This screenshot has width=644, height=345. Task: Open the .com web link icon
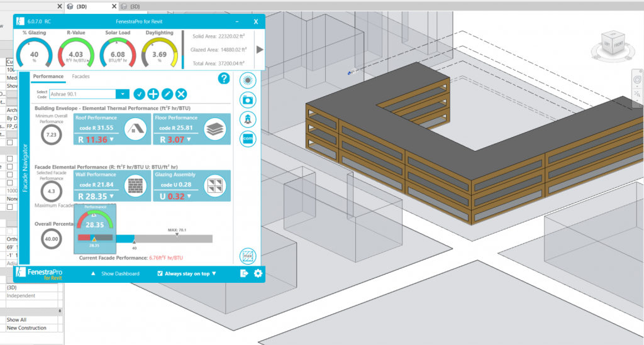click(x=248, y=139)
